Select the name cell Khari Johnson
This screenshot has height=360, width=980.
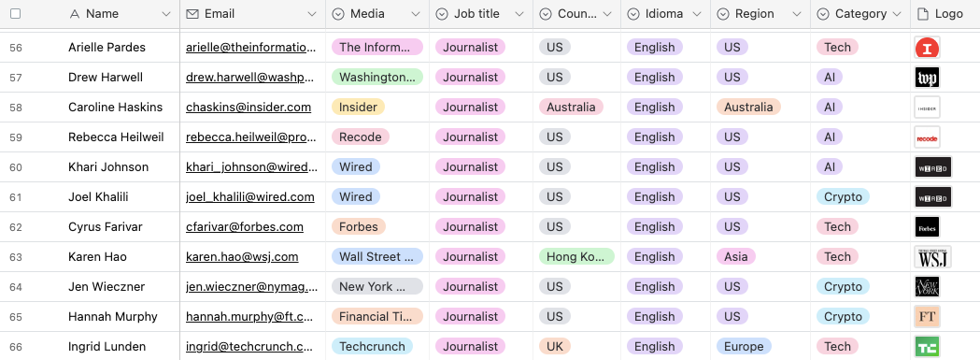click(108, 167)
